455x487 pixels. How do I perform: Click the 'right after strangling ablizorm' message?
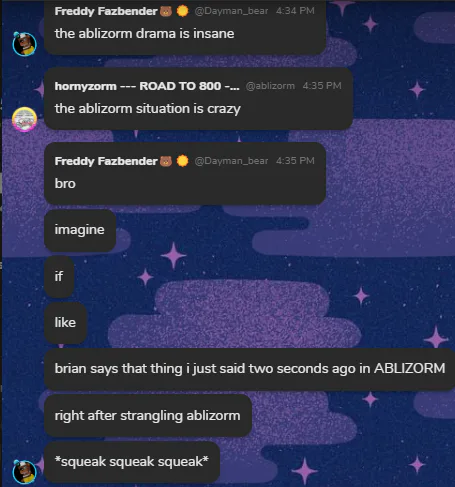tap(148, 416)
